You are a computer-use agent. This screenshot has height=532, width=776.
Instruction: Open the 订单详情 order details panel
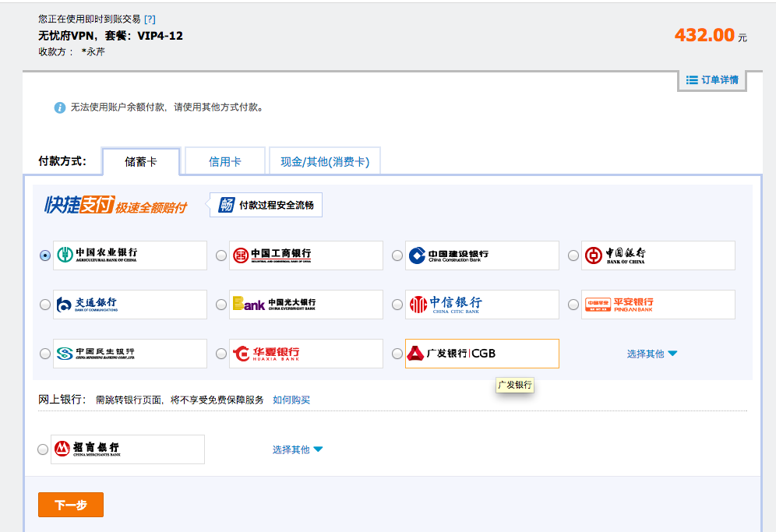712,80
